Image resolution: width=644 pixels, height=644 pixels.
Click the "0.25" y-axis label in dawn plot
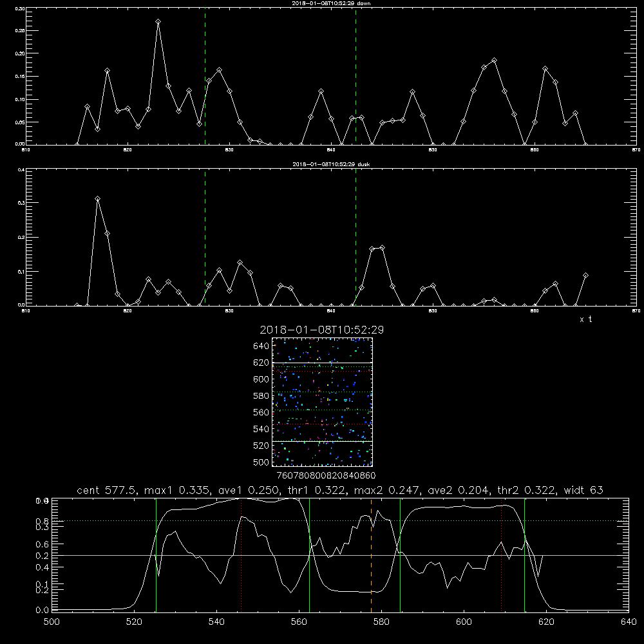20,31
